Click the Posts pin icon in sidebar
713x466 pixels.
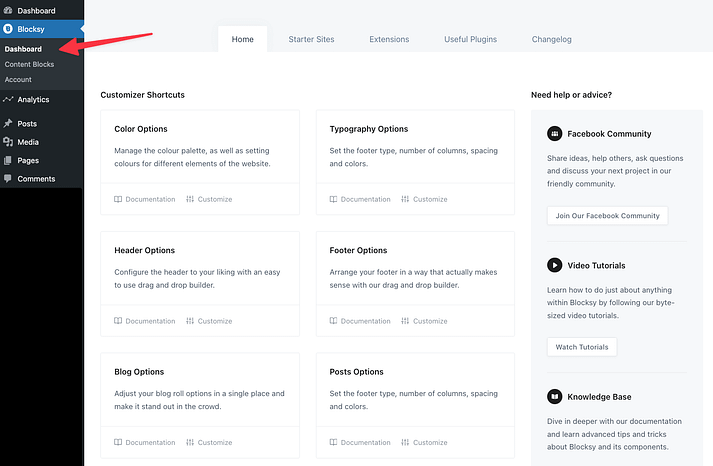tap(8, 124)
